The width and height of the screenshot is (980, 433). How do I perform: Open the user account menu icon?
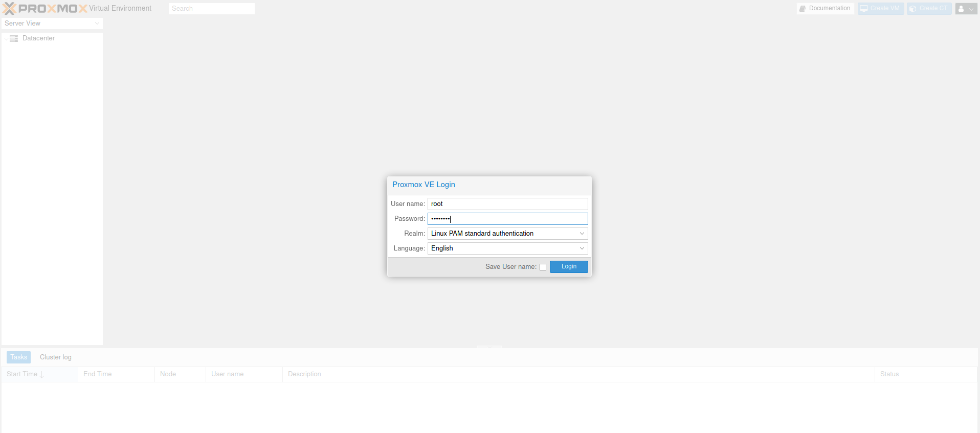[x=966, y=9]
